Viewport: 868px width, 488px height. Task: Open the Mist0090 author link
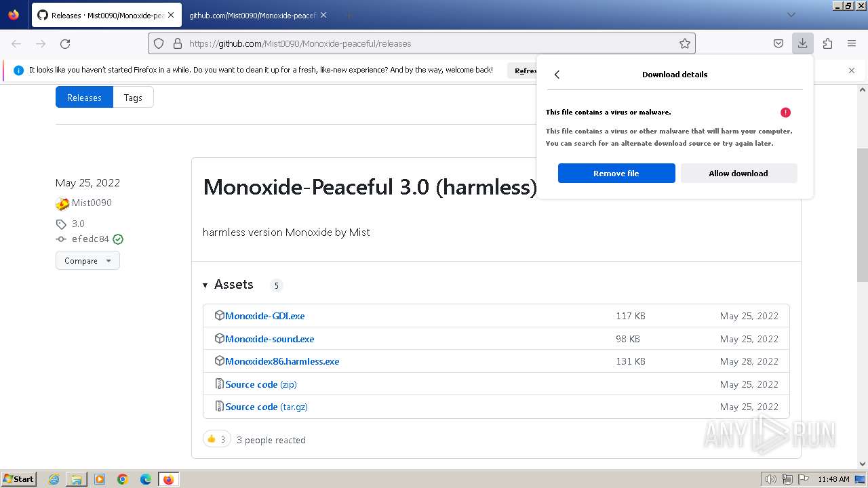coord(92,203)
